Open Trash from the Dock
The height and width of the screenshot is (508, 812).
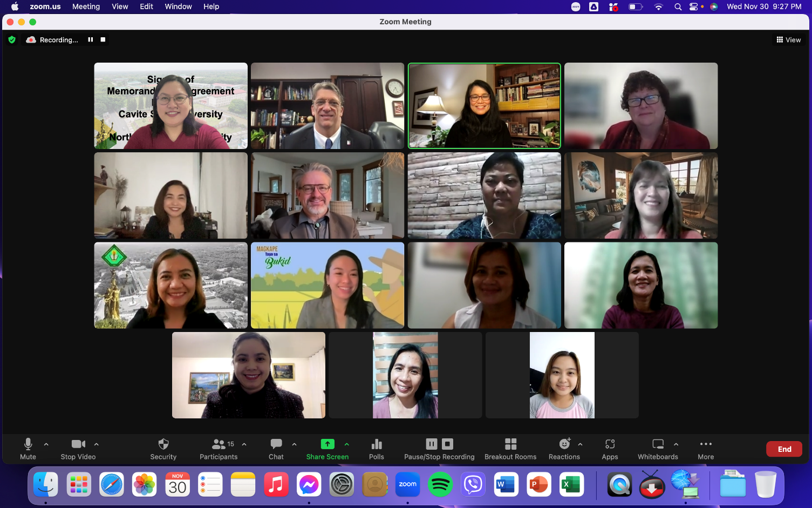pos(765,484)
